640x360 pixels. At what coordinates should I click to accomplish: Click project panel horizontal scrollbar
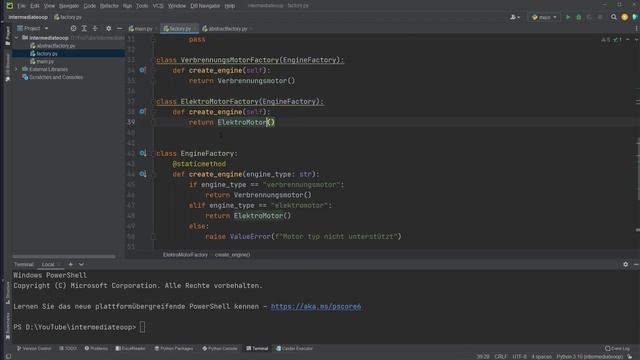64,257
